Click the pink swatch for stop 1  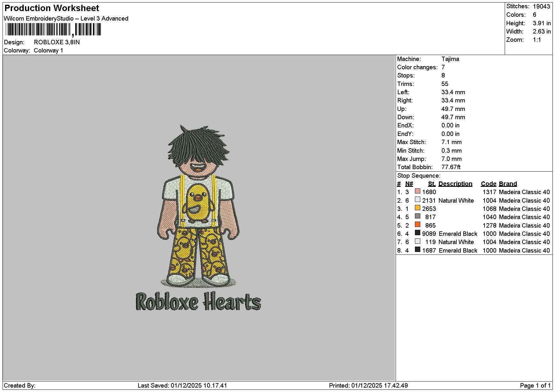click(417, 191)
